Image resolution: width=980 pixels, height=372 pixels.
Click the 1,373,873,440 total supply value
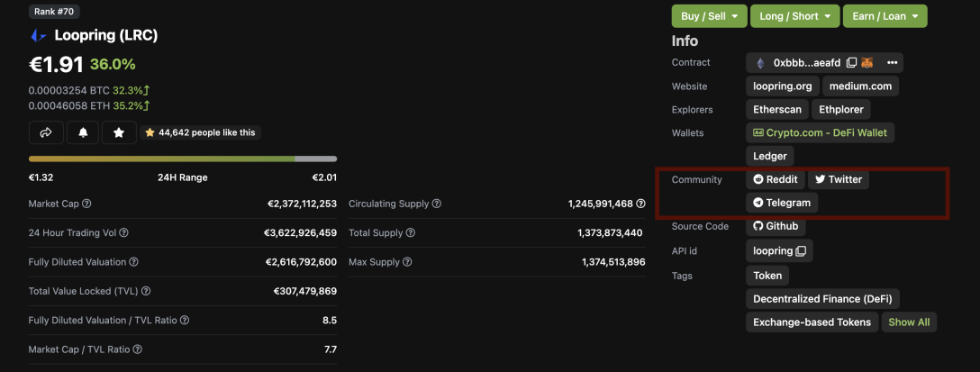point(610,232)
